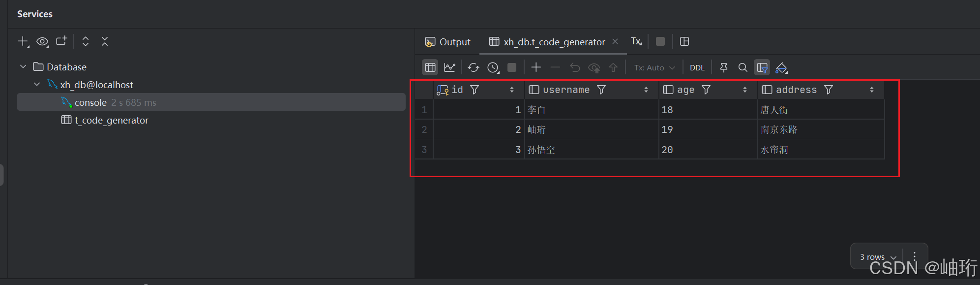Open the 3 rows page size dropdown

pos(878,257)
